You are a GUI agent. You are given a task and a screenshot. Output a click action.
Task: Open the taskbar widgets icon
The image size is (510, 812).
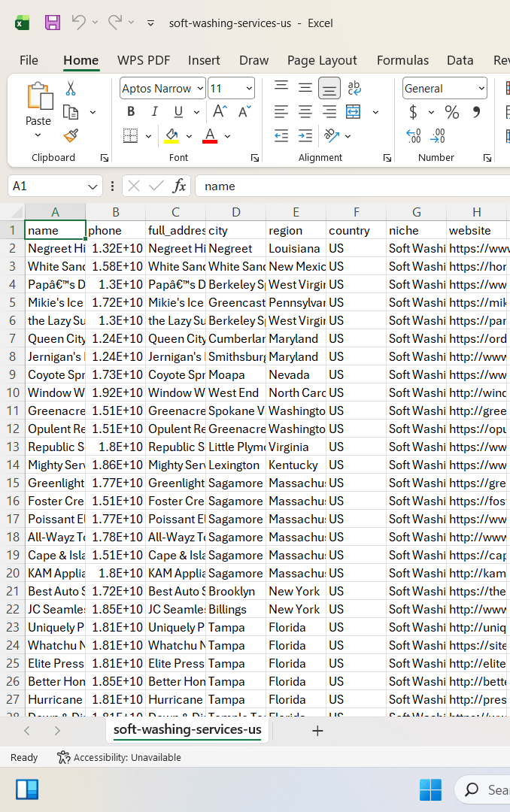coord(27,789)
